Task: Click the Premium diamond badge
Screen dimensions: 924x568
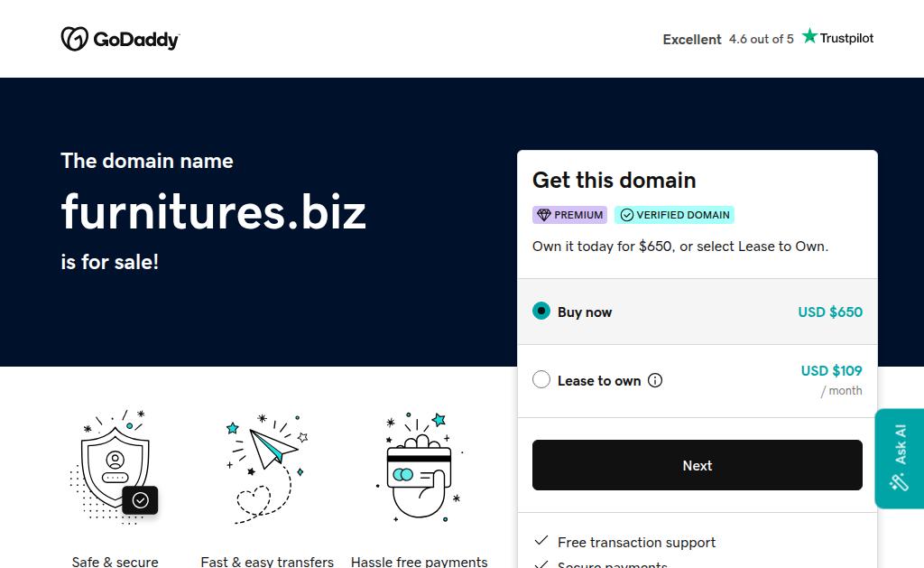Action: pos(569,215)
